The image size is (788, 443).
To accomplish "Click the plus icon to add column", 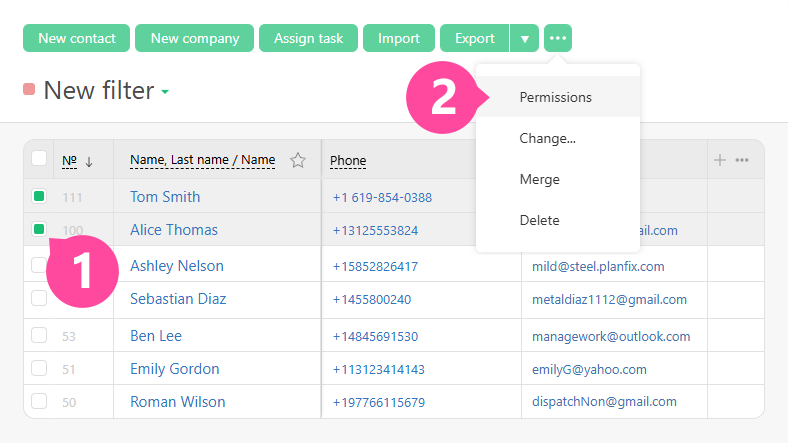I will (x=719, y=160).
